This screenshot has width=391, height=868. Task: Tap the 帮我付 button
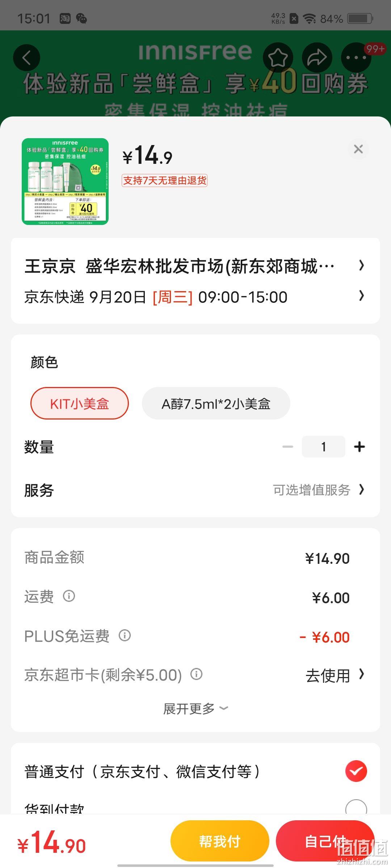click(220, 841)
